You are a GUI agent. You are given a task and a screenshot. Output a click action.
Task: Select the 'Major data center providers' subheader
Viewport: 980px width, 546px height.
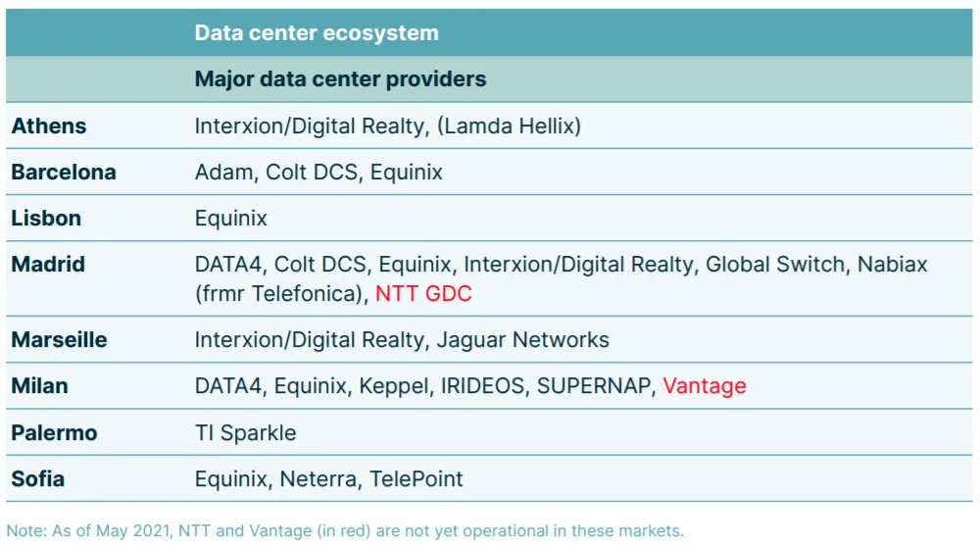340,78
